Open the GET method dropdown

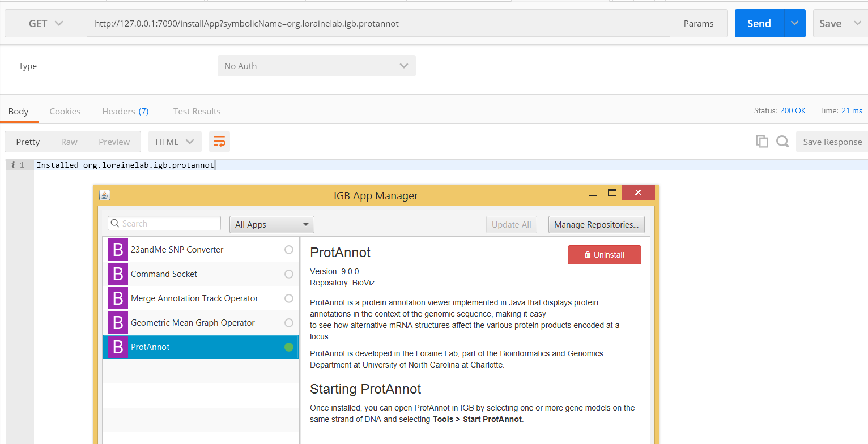[x=46, y=24]
